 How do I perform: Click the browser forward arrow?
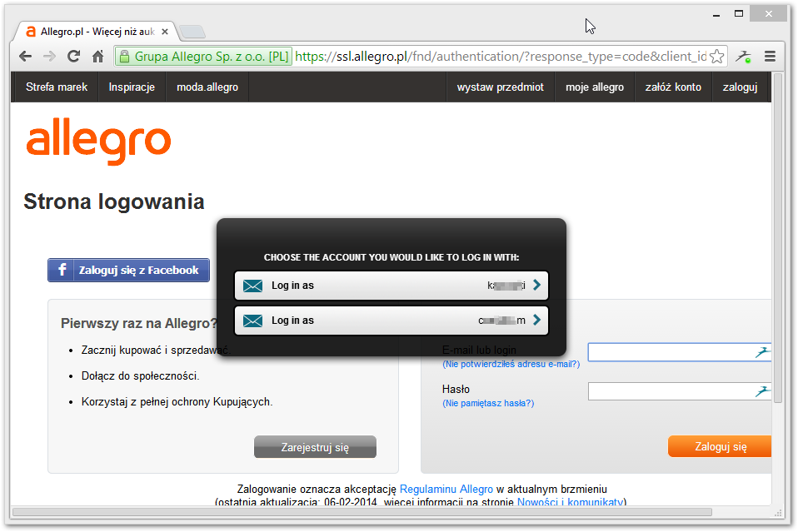pyautogui.click(x=49, y=57)
